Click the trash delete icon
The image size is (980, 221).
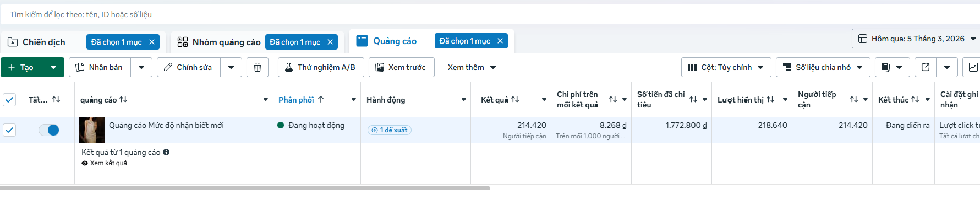click(x=257, y=67)
